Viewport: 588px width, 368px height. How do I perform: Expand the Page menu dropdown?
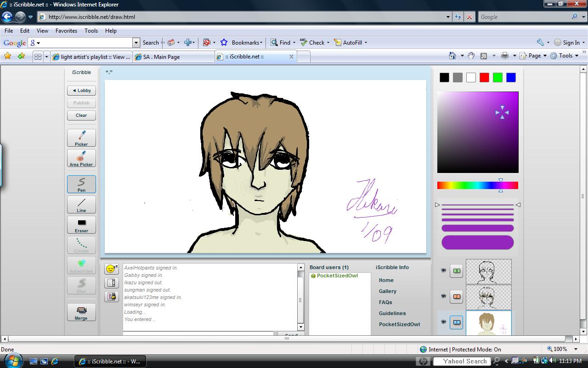[x=545, y=56]
